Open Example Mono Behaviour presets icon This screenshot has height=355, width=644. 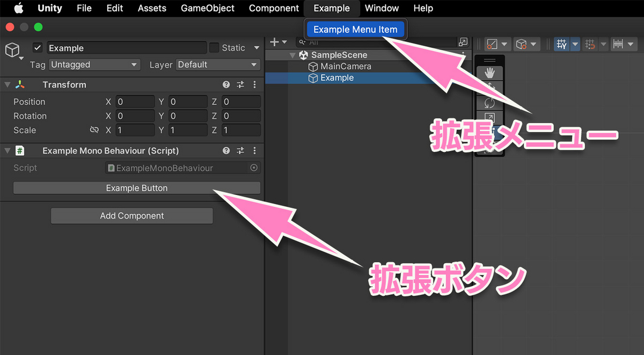tap(240, 151)
